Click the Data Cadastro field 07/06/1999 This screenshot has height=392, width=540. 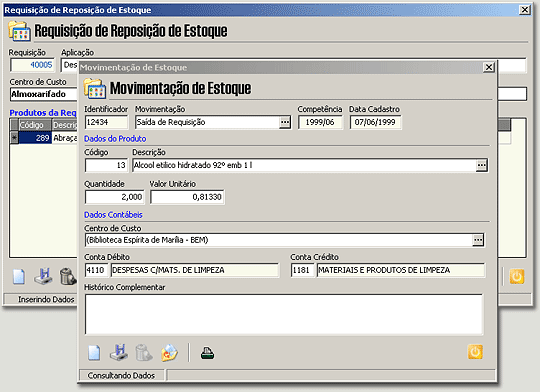pos(375,122)
